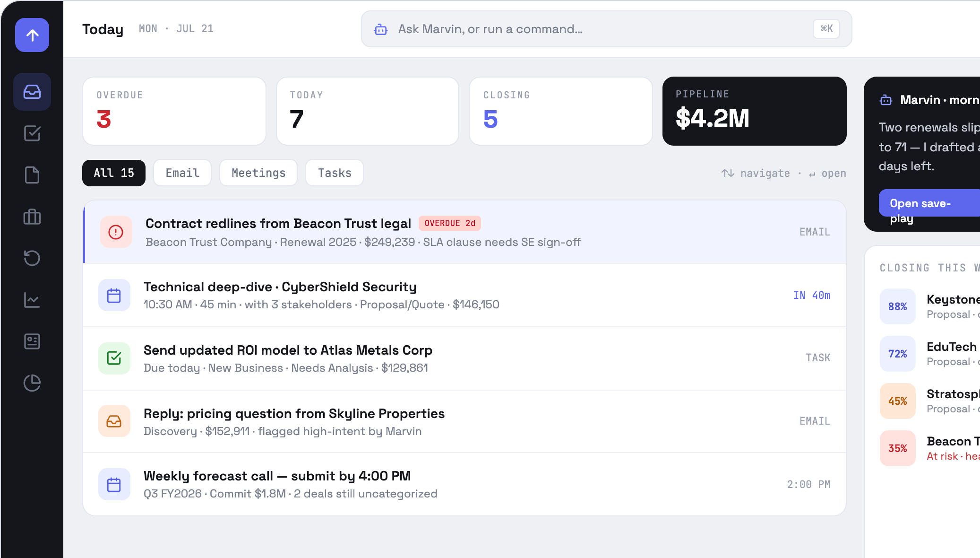The image size is (980, 558).
Task: Open 'Reply: pricing question from Skyline Properties'
Action: [x=465, y=421]
